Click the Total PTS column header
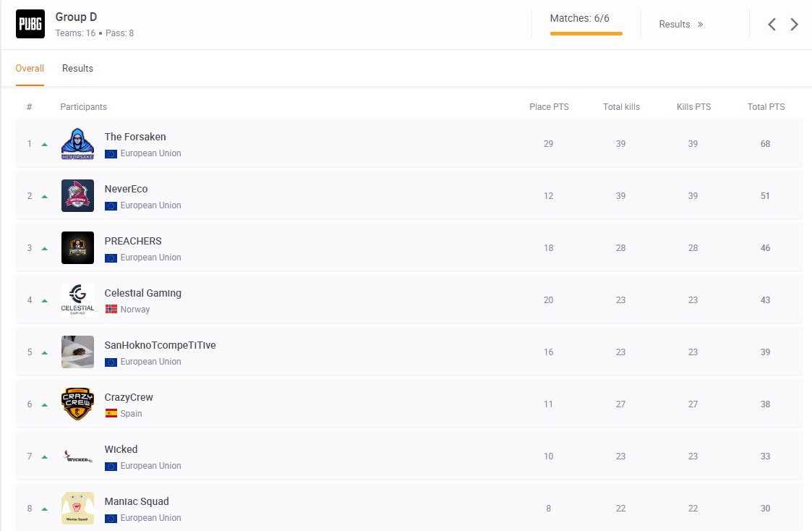 [766, 107]
